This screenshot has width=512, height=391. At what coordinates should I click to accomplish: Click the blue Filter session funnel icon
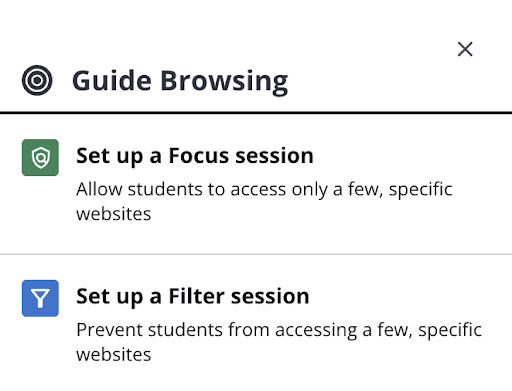coord(40,298)
